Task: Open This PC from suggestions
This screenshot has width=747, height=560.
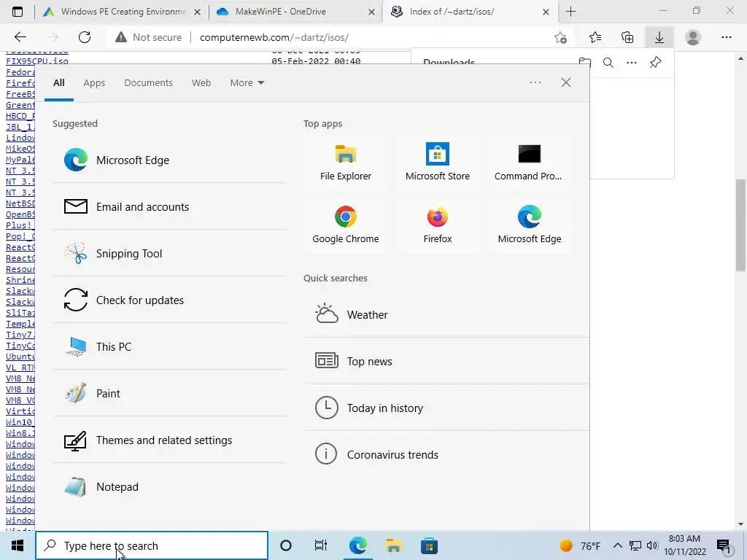Action: tap(169, 346)
